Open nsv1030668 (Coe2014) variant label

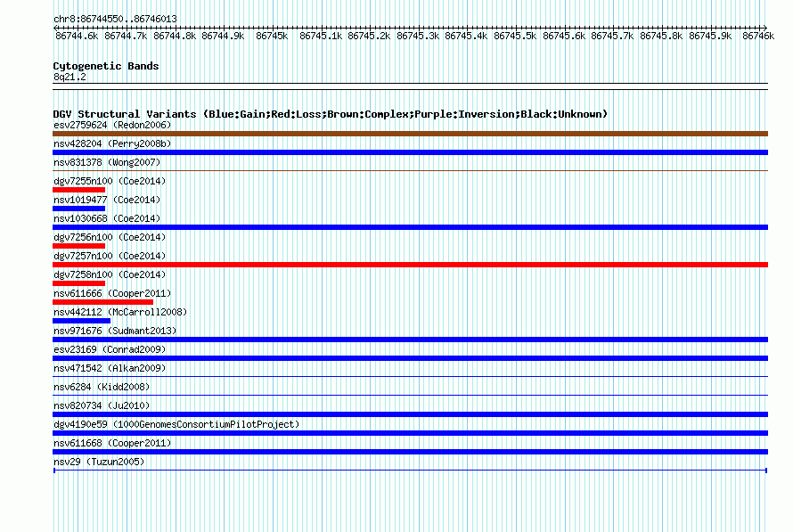(107, 218)
